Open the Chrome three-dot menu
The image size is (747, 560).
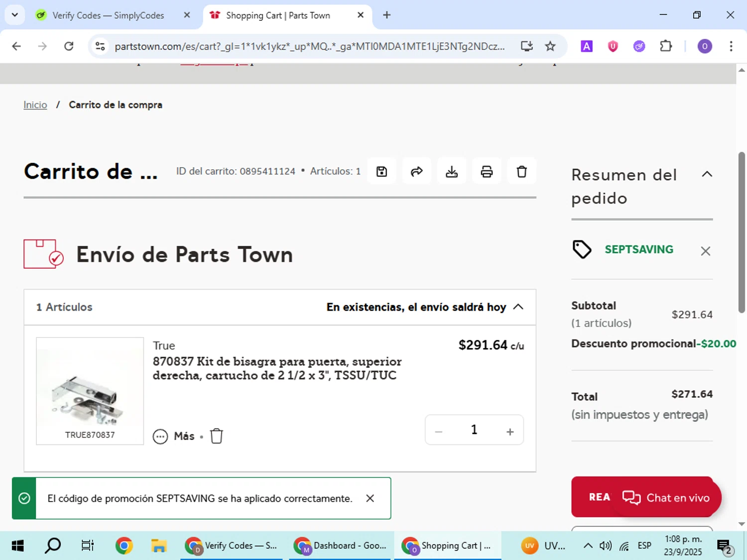tap(731, 46)
